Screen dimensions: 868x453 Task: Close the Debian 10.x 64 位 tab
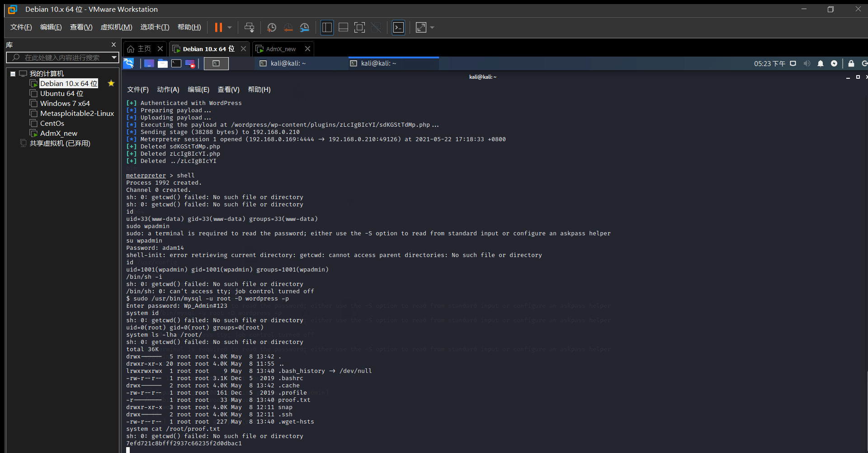(243, 48)
